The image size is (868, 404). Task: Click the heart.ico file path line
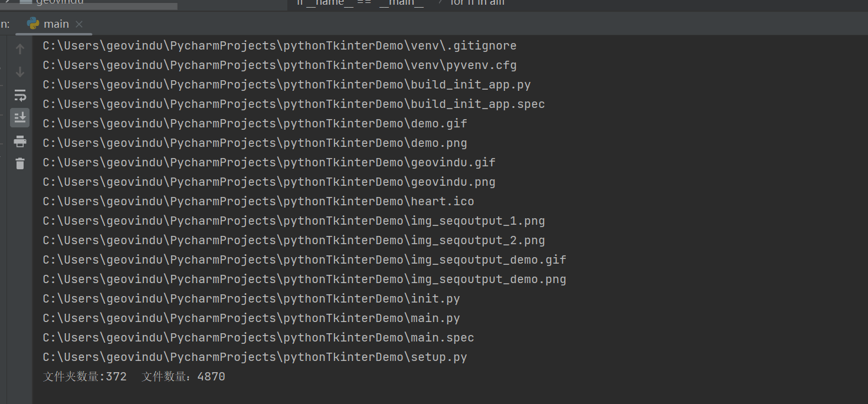coord(258,202)
